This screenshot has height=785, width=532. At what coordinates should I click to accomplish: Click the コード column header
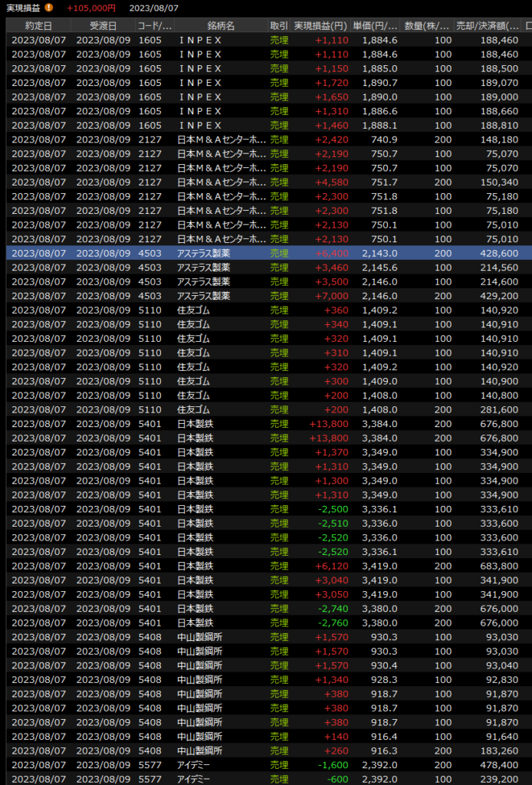click(x=154, y=26)
